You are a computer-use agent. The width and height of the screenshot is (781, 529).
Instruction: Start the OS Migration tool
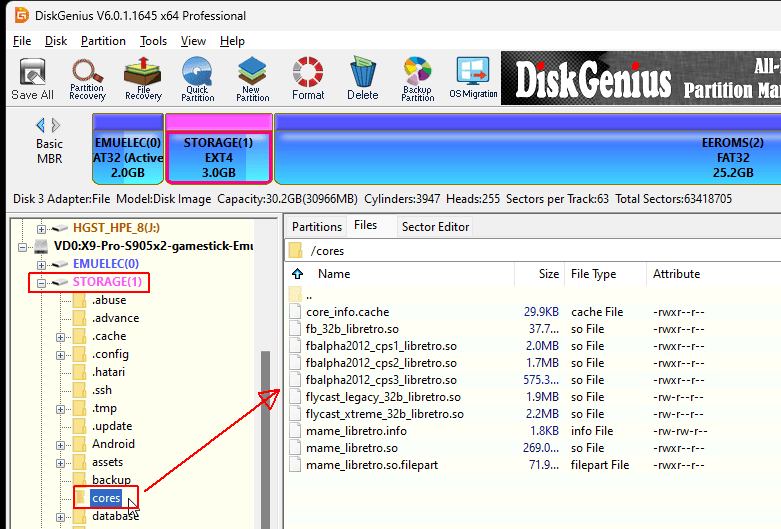click(x=473, y=79)
